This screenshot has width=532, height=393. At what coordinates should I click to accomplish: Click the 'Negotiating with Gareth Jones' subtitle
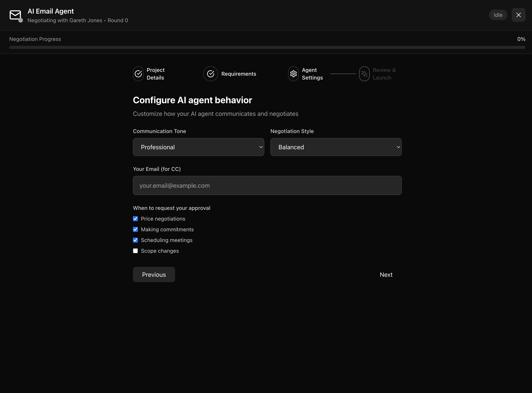[x=65, y=20]
